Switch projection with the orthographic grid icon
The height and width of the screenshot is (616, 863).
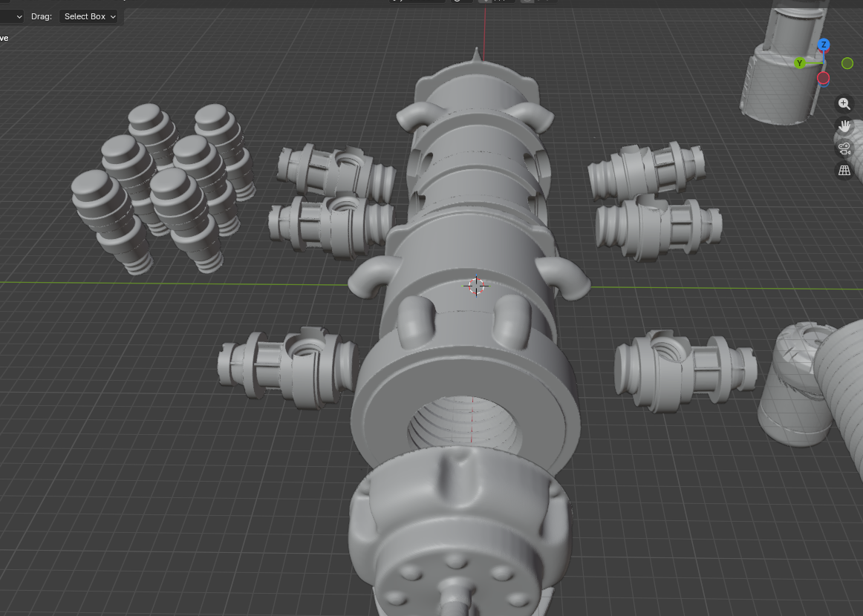pyautogui.click(x=844, y=170)
